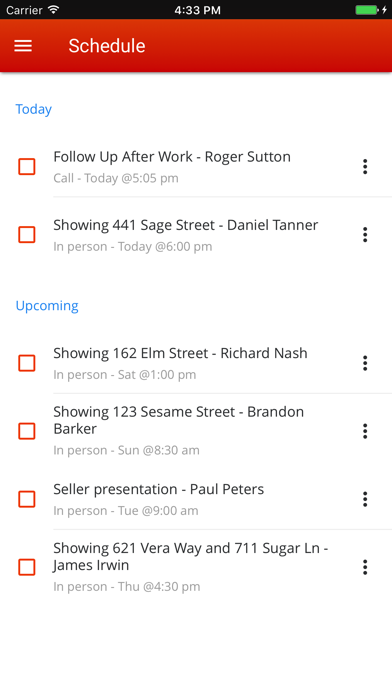Open the Seller presentation - Paul Peters entry
Image resolution: width=392 pixels, height=696 pixels.
coord(196,499)
